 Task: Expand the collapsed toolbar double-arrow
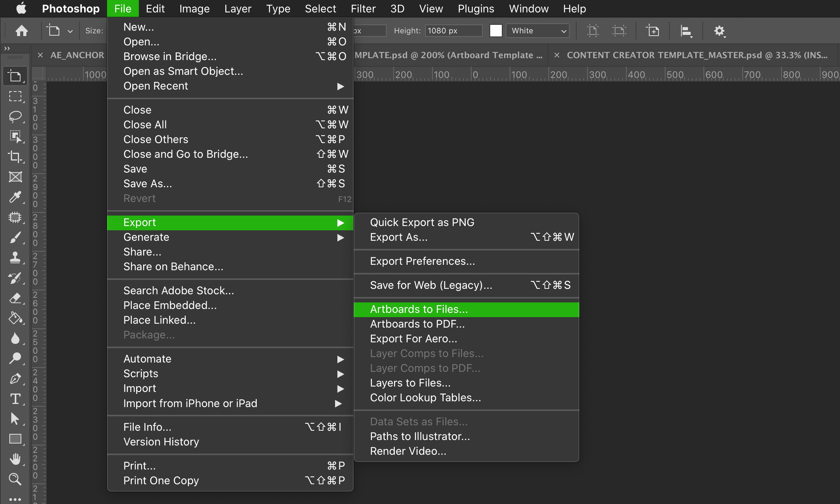[x=7, y=48]
